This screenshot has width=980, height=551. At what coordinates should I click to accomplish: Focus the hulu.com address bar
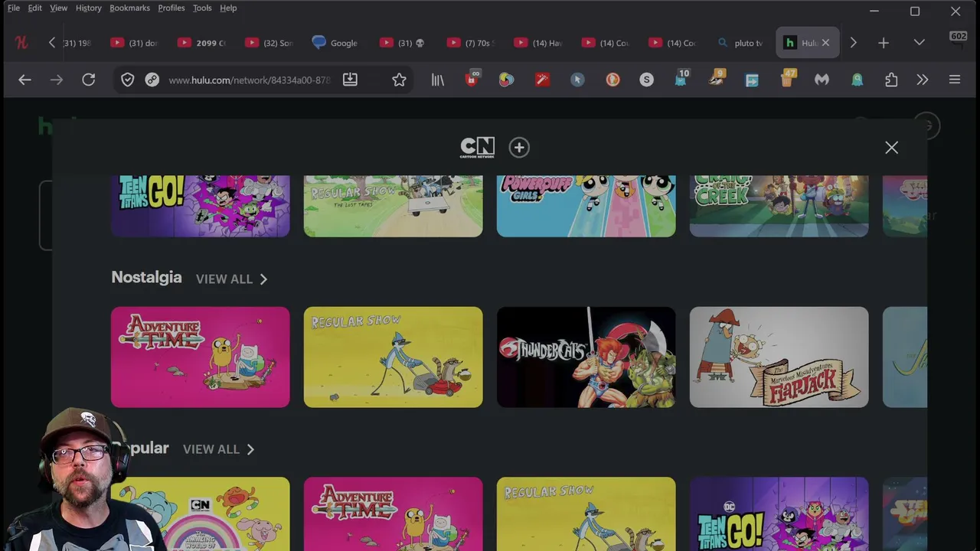click(249, 80)
